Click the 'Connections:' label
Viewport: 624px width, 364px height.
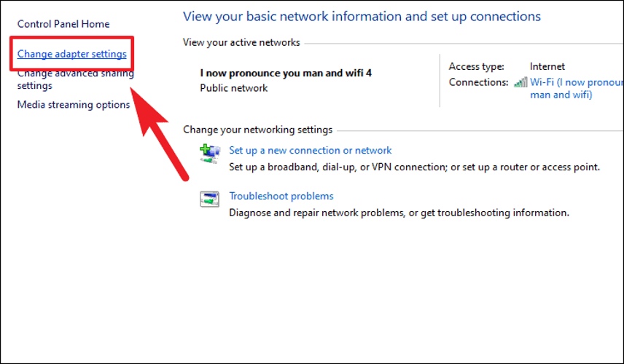479,82
